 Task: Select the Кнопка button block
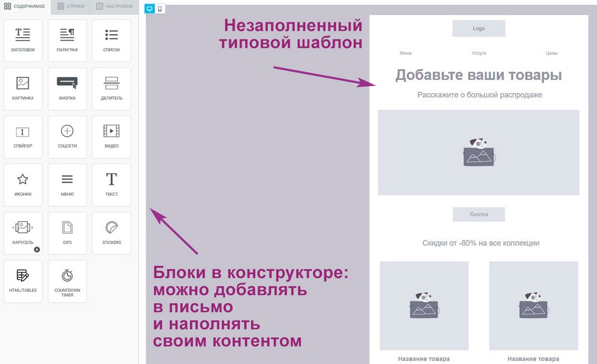coord(67,89)
